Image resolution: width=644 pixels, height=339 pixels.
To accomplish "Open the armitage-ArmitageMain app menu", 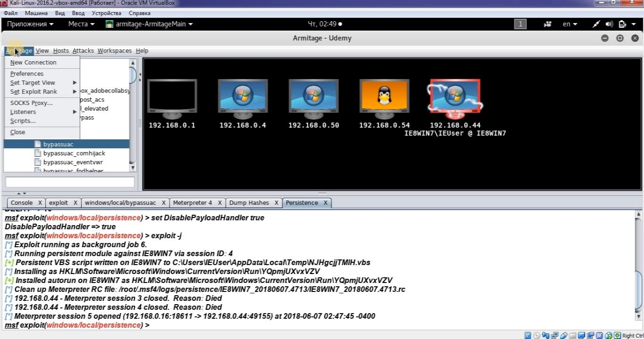I will pos(149,24).
